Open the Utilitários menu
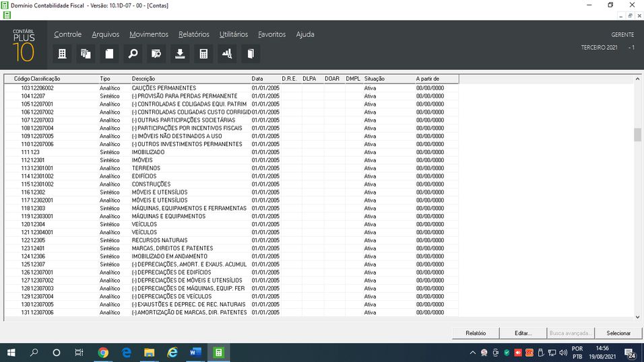644x362 pixels. click(x=233, y=34)
